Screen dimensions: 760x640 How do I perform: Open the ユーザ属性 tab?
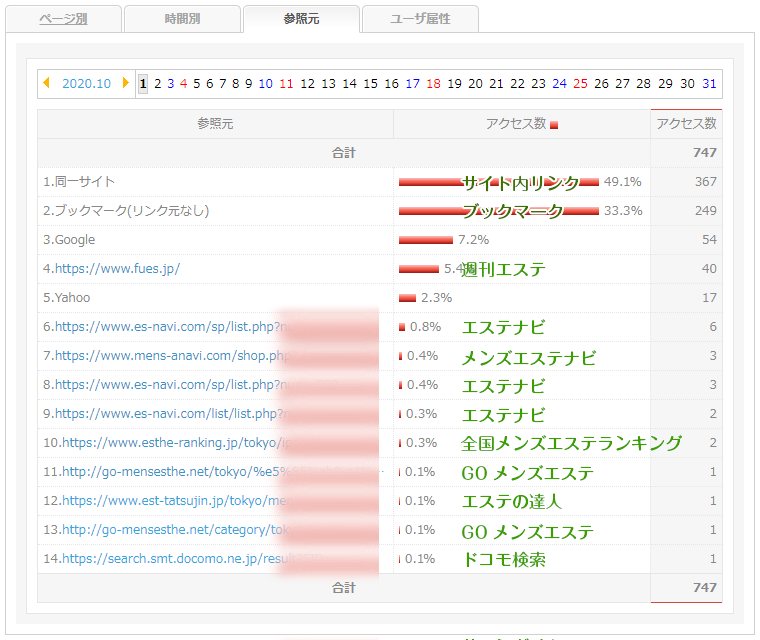(420, 19)
